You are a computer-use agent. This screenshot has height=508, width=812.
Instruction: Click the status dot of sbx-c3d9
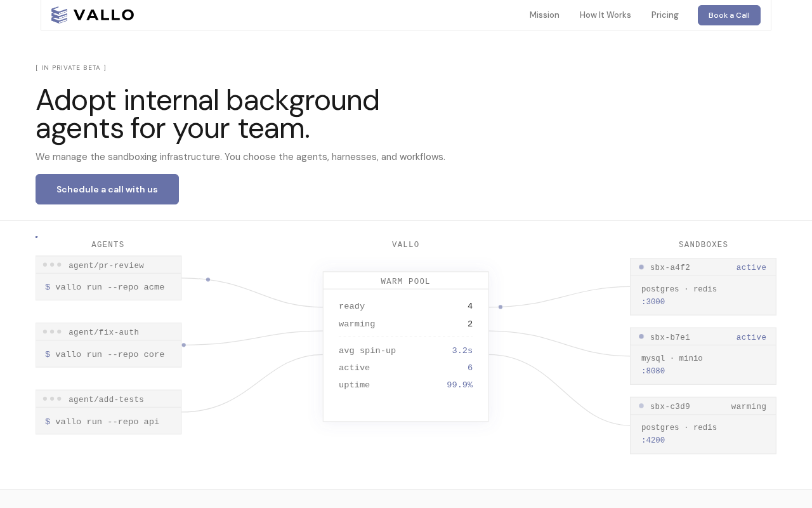pos(641,406)
